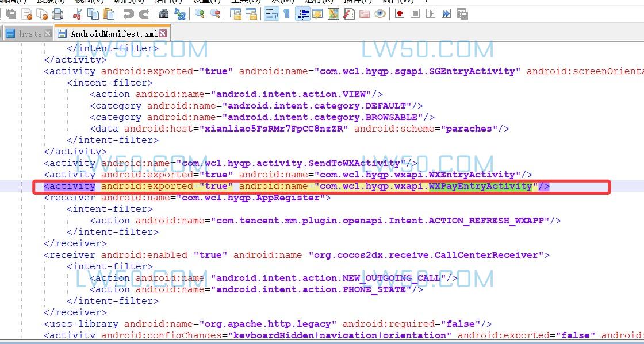This screenshot has height=344, width=644.
Task: Click the highlighted WXPayEntryActivity text
Action: 480,186
